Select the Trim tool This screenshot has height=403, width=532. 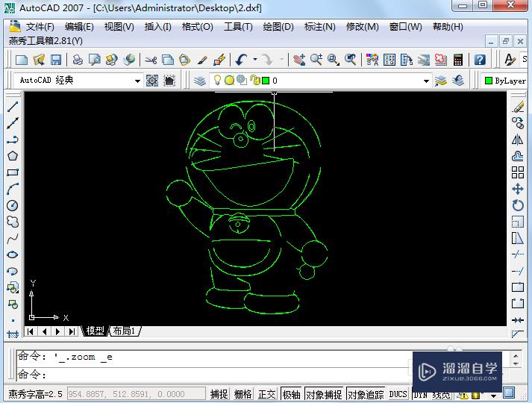518,254
